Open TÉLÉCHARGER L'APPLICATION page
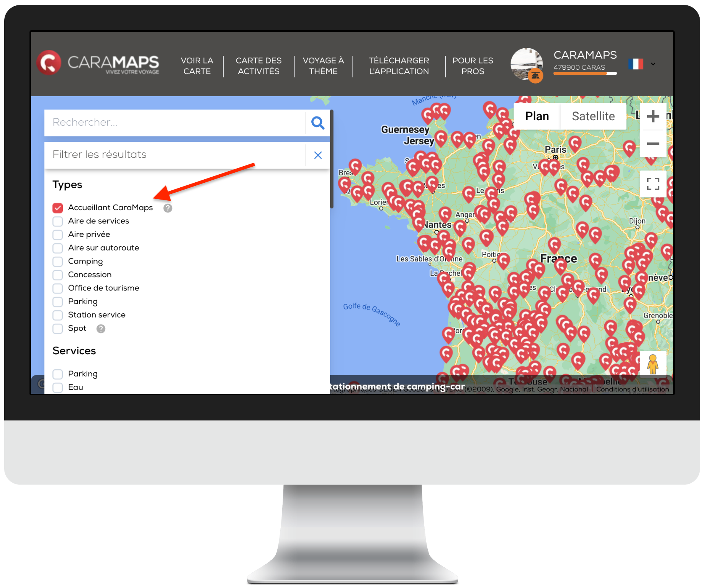This screenshot has width=705, height=588. (399, 66)
